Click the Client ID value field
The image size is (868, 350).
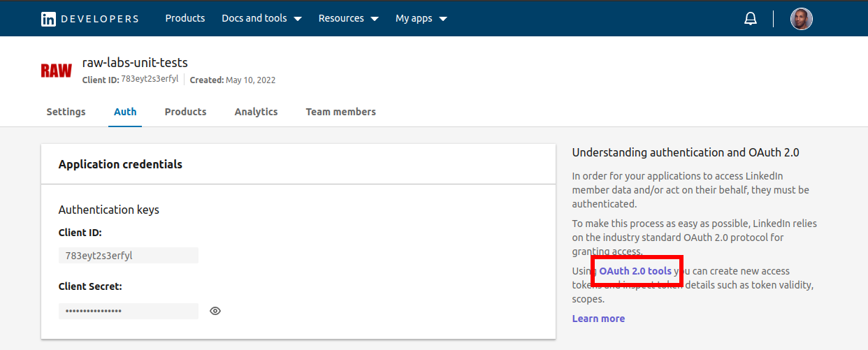point(129,255)
